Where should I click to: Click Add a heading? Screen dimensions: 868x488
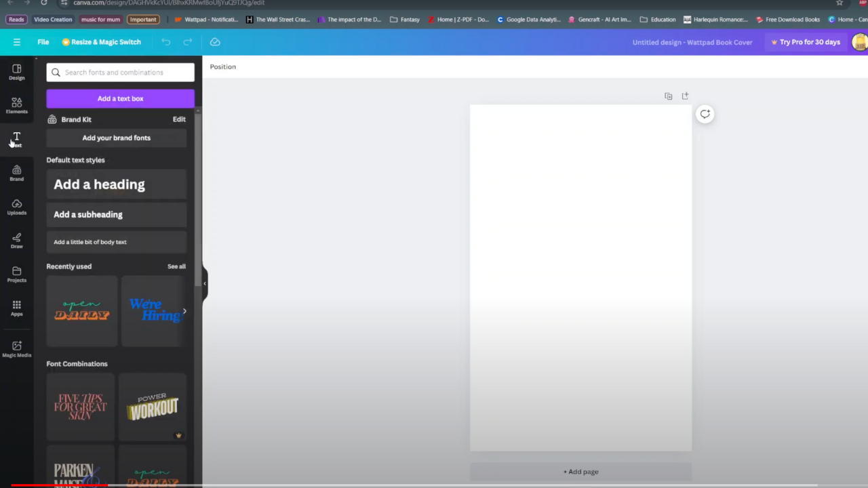coord(116,184)
